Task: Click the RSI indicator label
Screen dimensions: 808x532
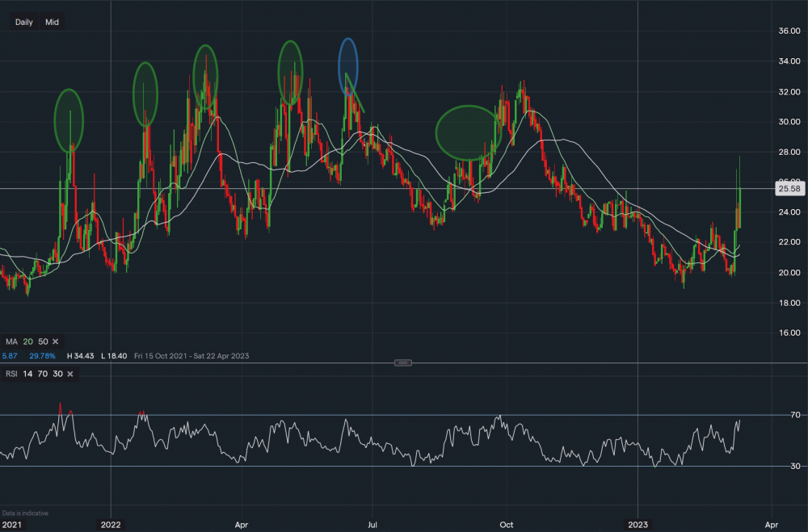Action: (x=11, y=374)
